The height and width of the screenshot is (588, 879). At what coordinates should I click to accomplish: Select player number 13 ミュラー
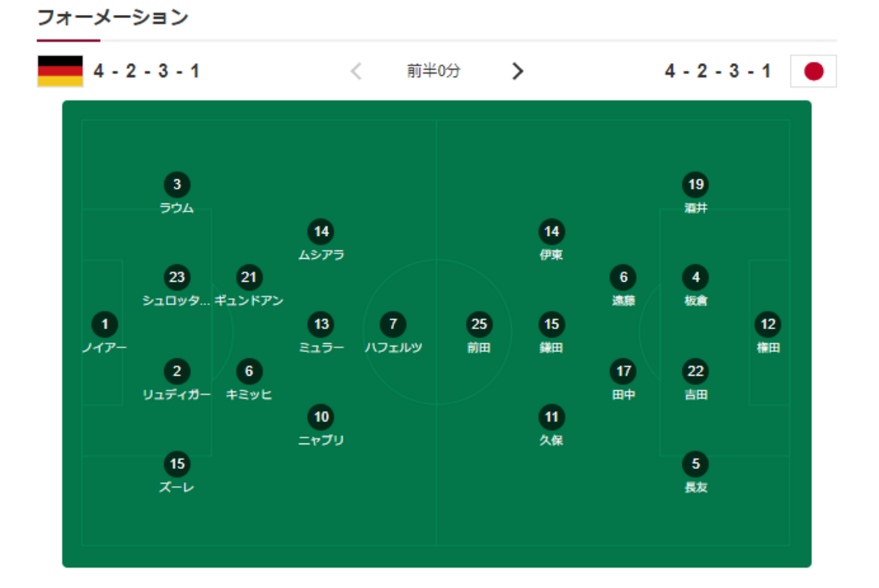pyautogui.click(x=321, y=324)
